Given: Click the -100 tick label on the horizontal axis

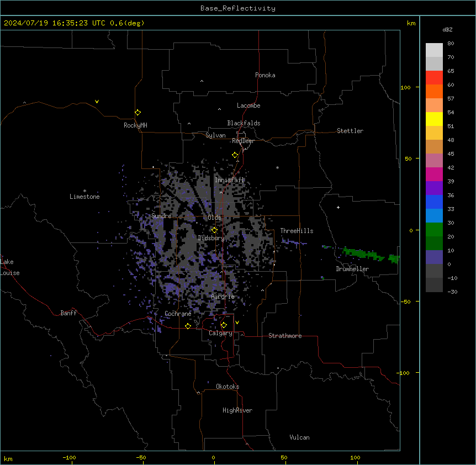Looking at the screenshot, I should [x=69, y=457].
